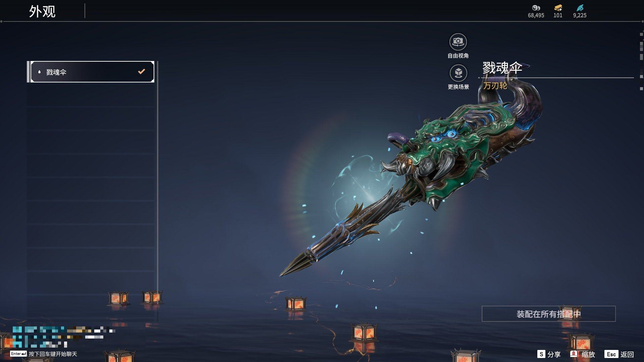Click the 装配在所有搭配中 button

coord(548,314)
